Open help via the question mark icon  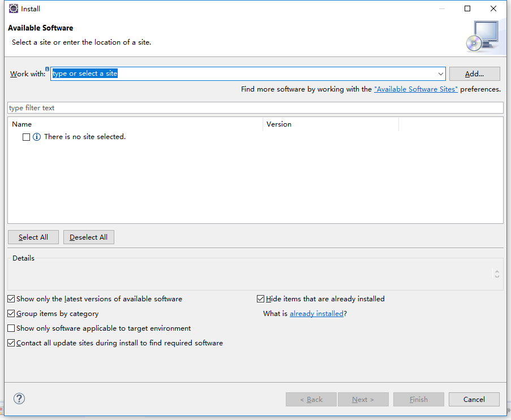pos(19,399)
